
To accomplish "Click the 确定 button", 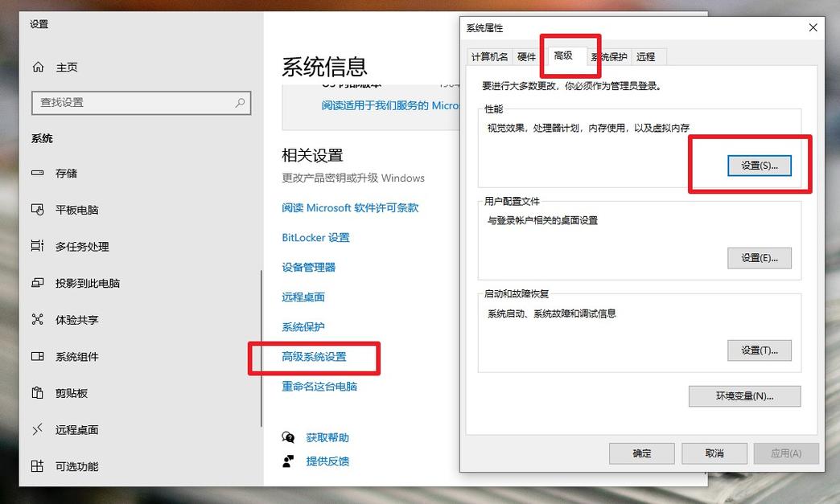I will coord(642,453).
